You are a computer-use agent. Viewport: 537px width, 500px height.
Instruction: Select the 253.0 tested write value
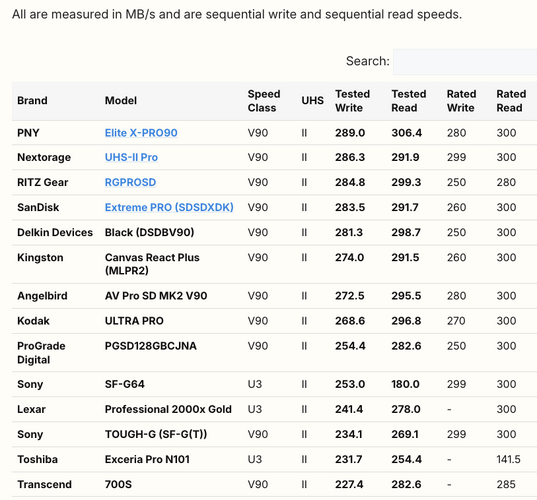click(x=350, y=384)
